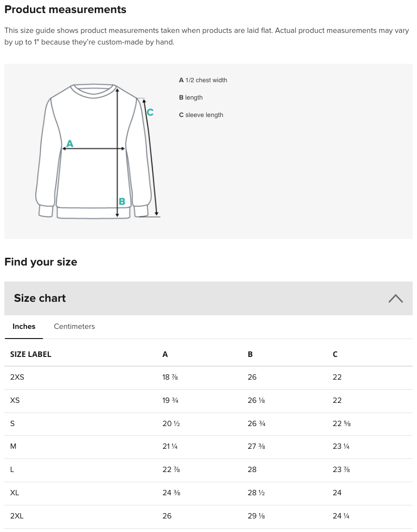
Task: Click the teal B marker on sweatshirt diagram
Action: pyautogui.click(x=122, y=202)
